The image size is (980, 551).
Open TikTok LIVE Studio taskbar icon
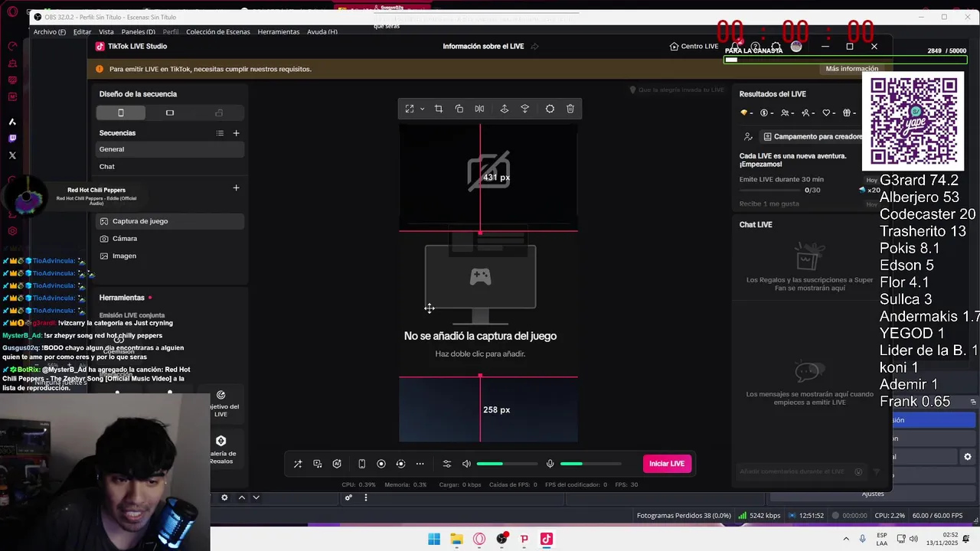pyautogui.click(x=546, y=540)
